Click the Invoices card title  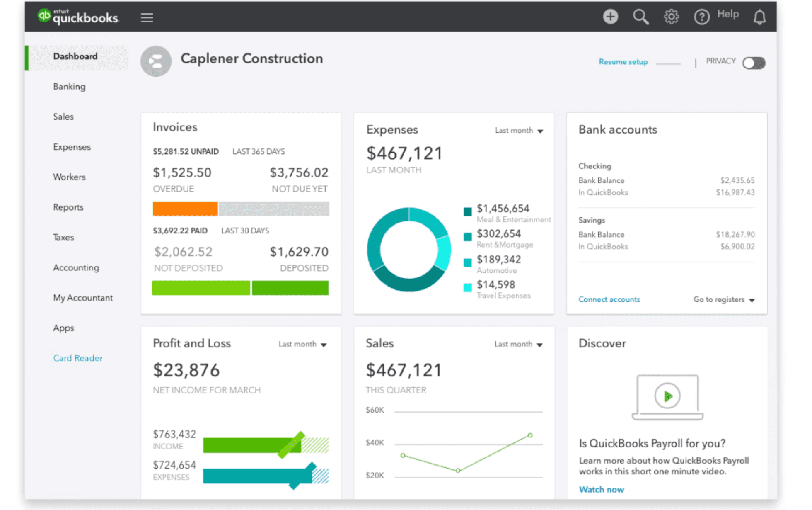[x=175, y=127]
